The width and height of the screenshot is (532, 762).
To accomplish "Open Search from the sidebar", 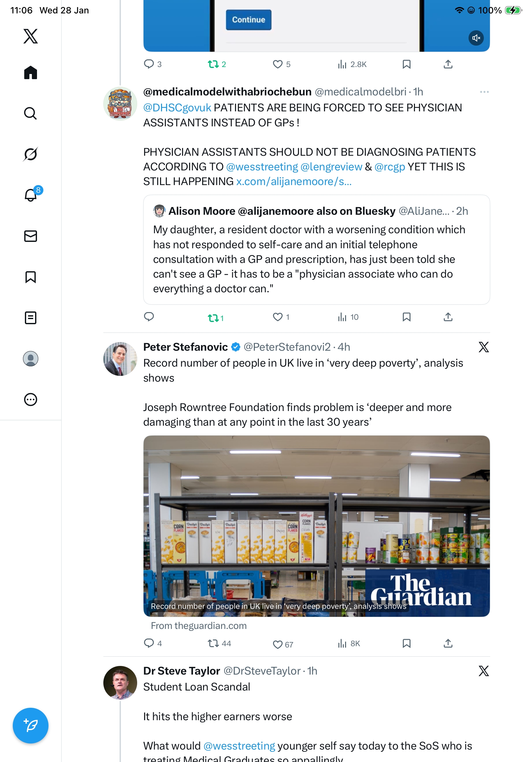I will coord(31,114).
